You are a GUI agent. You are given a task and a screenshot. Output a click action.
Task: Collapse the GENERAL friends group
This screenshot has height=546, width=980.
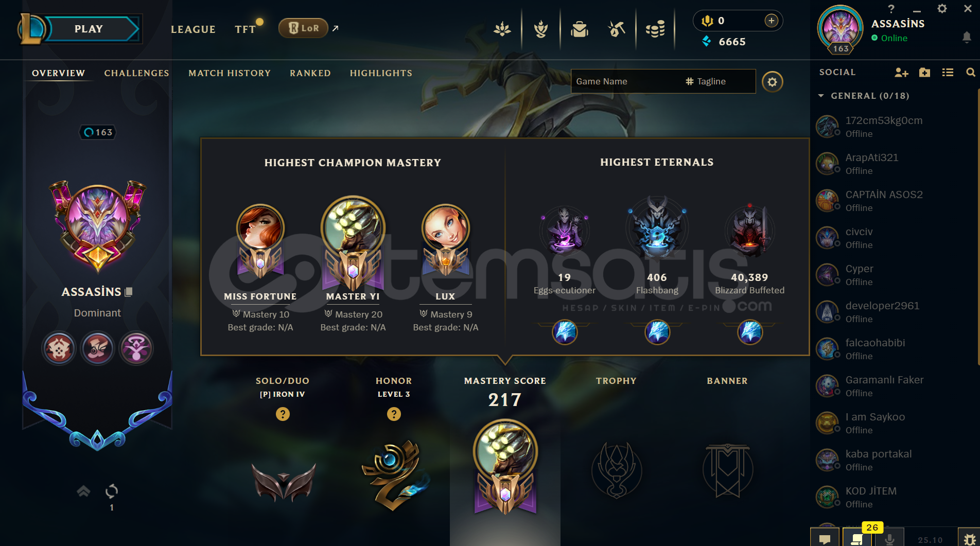[821, 96]
